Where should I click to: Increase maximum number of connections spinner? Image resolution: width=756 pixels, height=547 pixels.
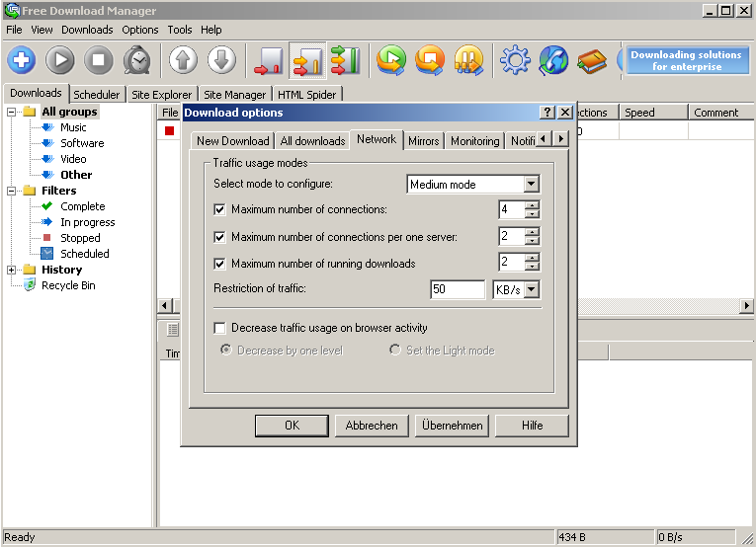click(533, 205)
